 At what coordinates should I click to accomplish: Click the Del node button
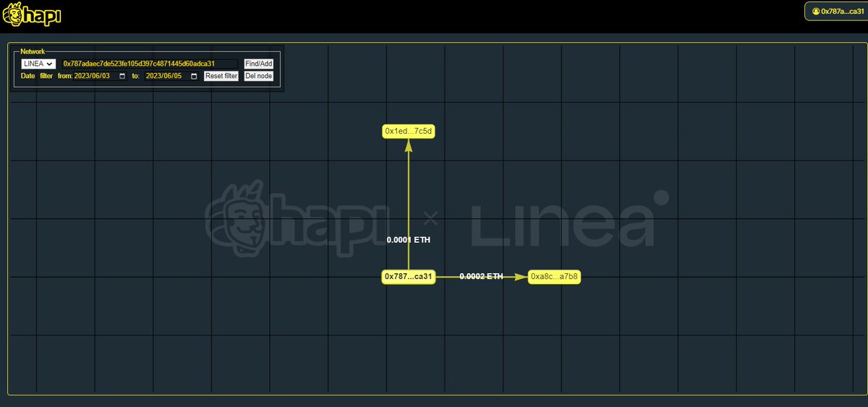tap(258, 76)
